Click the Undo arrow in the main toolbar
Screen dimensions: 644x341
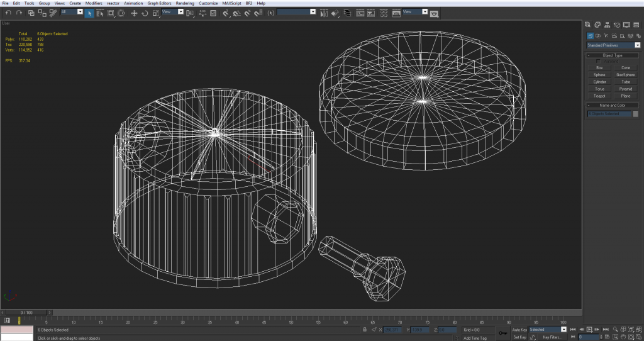(8, 13)
